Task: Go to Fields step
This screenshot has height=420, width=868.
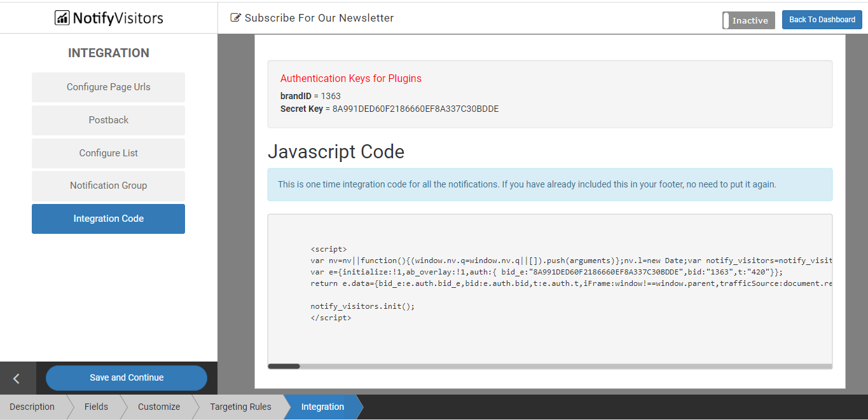Action: point(96,407)
